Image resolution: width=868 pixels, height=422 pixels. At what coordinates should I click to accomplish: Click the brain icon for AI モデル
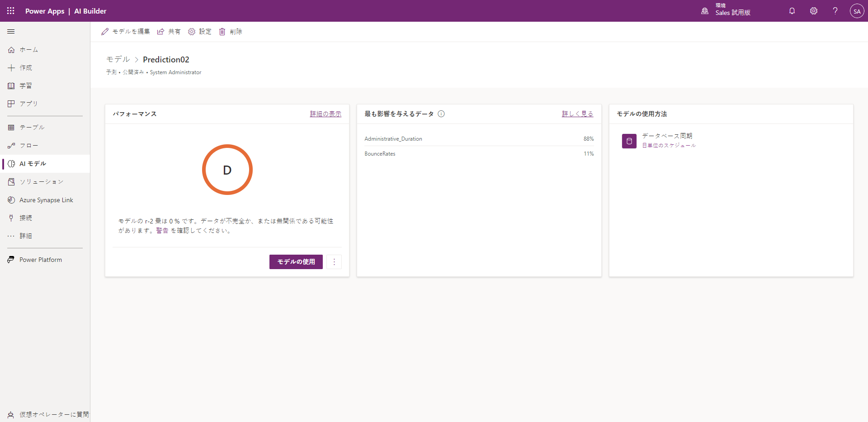11,164
